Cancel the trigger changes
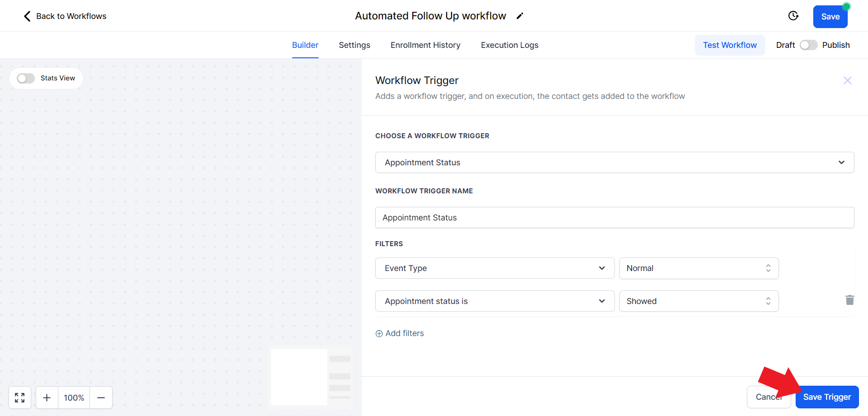The width and height of the screenshot is (868, 416). click(x=769, y=397)
